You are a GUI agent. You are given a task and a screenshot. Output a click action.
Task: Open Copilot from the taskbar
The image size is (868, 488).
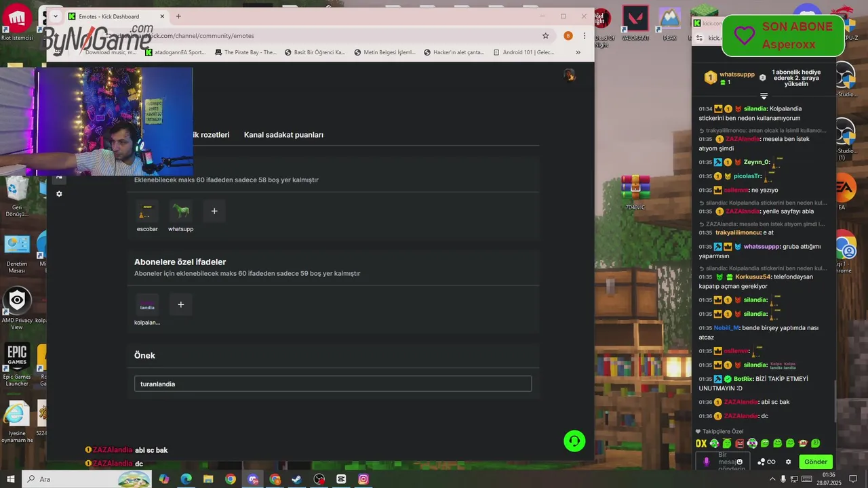[x=164, y=479]
